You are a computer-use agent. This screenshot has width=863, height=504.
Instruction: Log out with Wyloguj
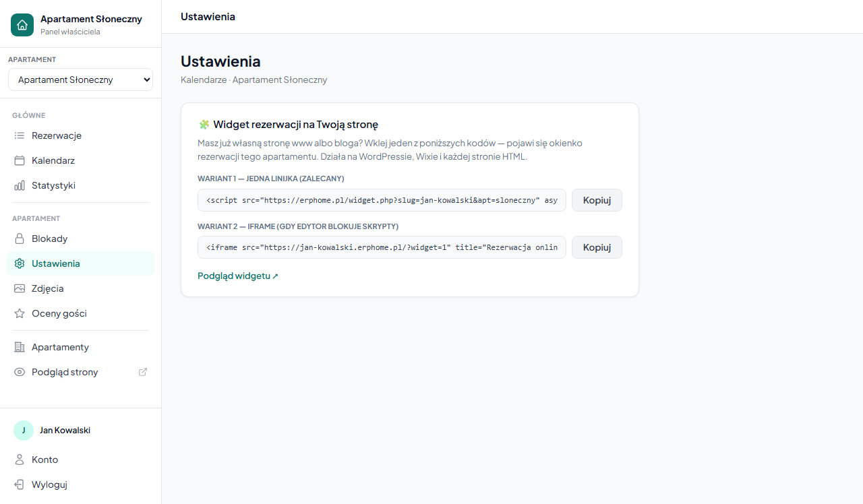click(81, 484)
